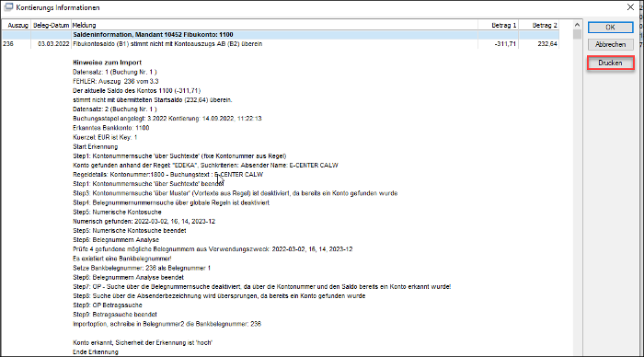Click the Hinweise zum Import heading
Image resolution: width=644 pixels, height=357 pixels.
(108, 63)
